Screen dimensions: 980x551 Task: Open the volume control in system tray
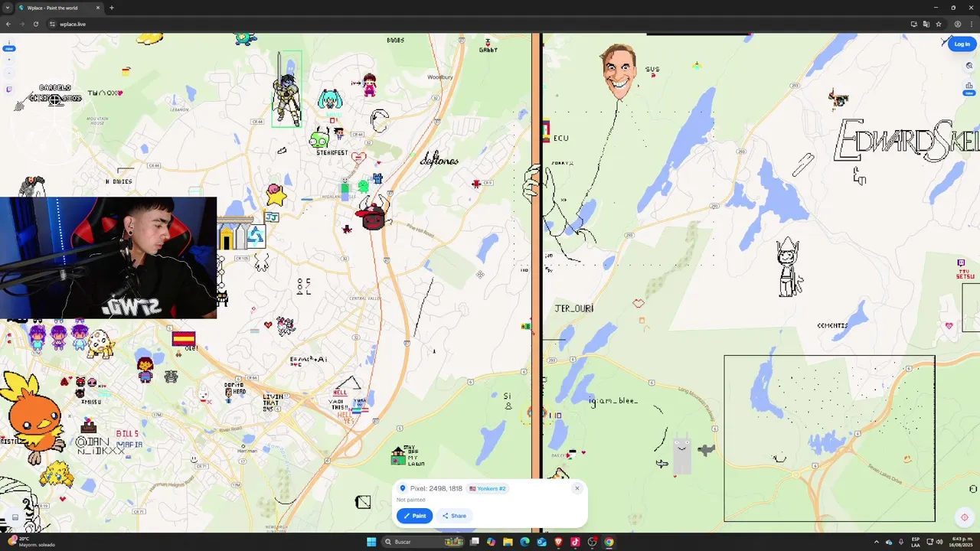(939, 542)
